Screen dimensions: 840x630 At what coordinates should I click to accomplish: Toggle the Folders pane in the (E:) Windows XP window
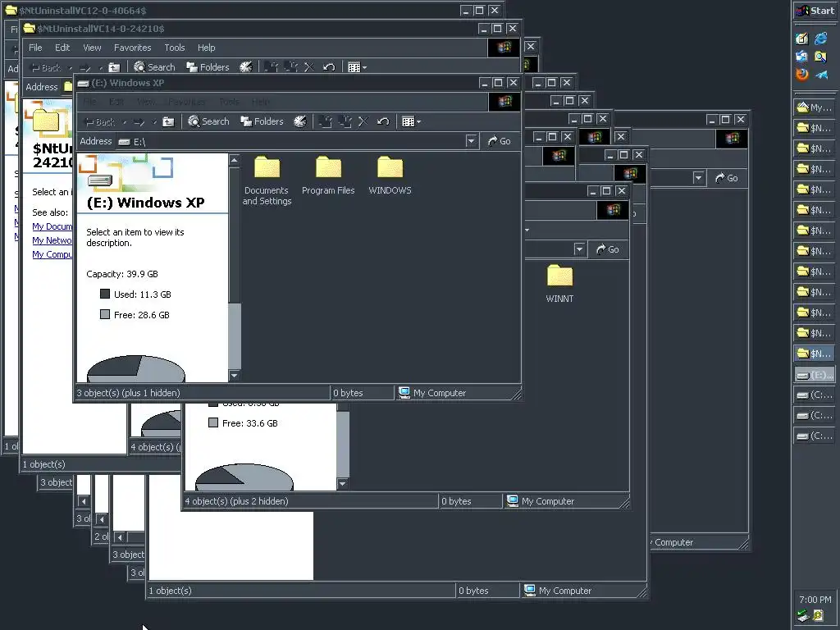tap(262, 121)
